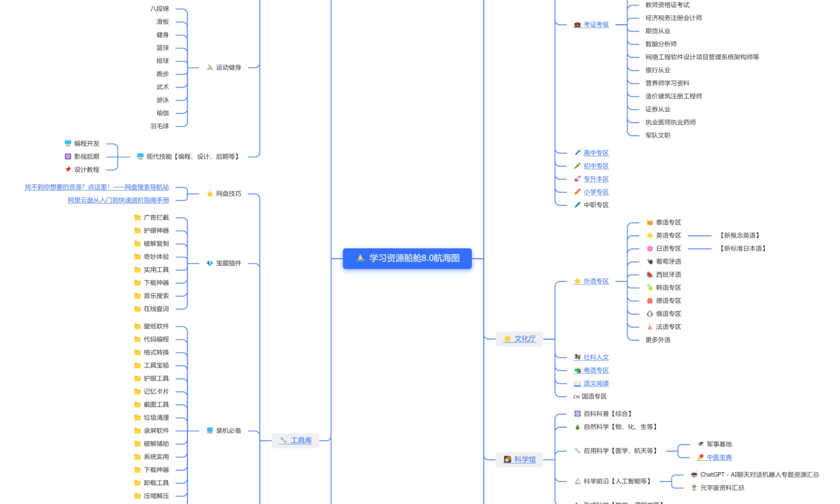Click the diamond icon beside 宝藏插件

click(x=210, y=263)
